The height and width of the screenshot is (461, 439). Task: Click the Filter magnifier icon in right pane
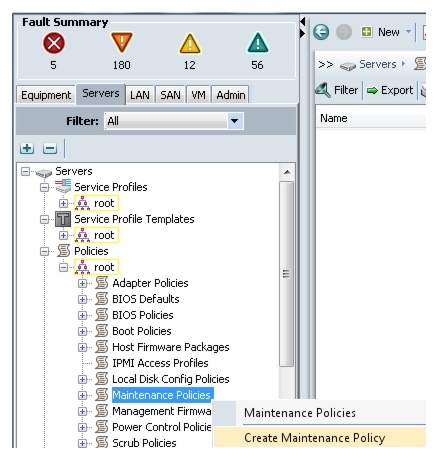(x=323, y=90)
